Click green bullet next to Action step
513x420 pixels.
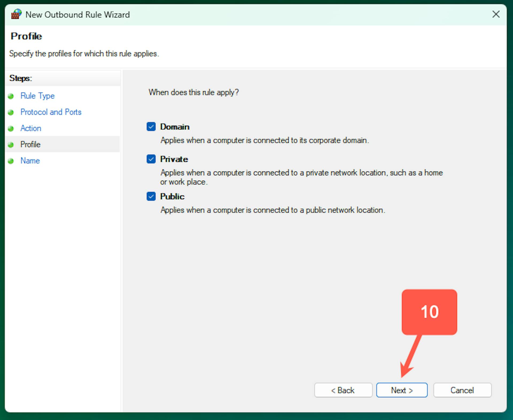click(x=11, y=129)
